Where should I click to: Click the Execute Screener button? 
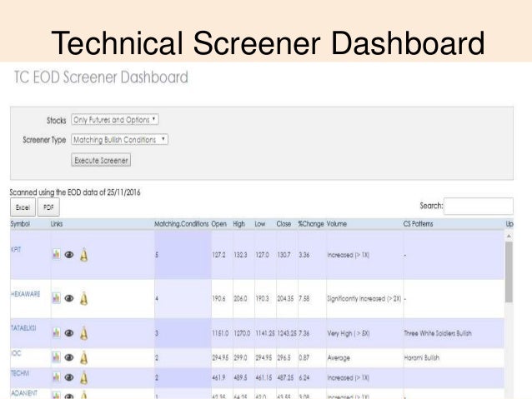pos(101,160)
